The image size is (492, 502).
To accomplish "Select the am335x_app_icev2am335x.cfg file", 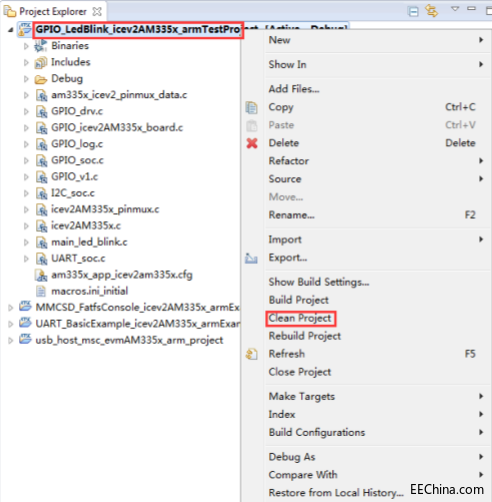I will pos(122,275).
